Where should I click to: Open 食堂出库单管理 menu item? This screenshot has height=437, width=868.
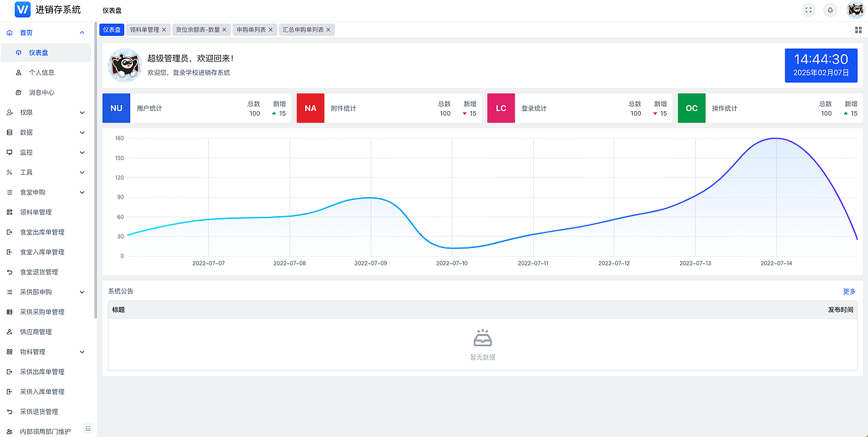point(45,232)
